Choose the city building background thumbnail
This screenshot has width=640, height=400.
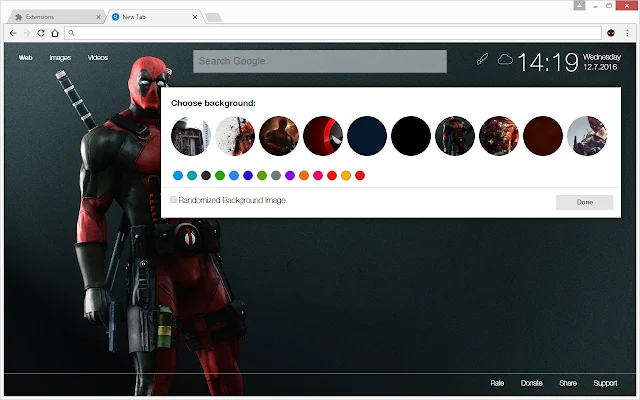point(191,136)
